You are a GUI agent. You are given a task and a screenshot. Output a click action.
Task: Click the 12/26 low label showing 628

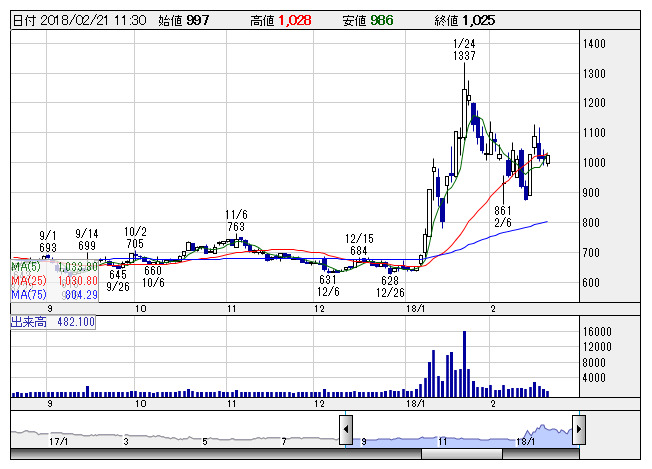[x=389, y=287]
